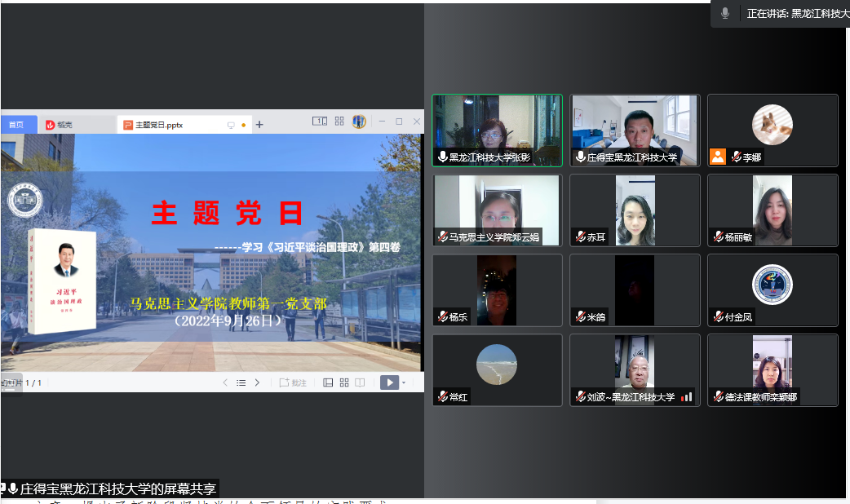This screenshot has width=850, height=504.
Task: Expand the slideshow play options dropdown
Action: 404,382
